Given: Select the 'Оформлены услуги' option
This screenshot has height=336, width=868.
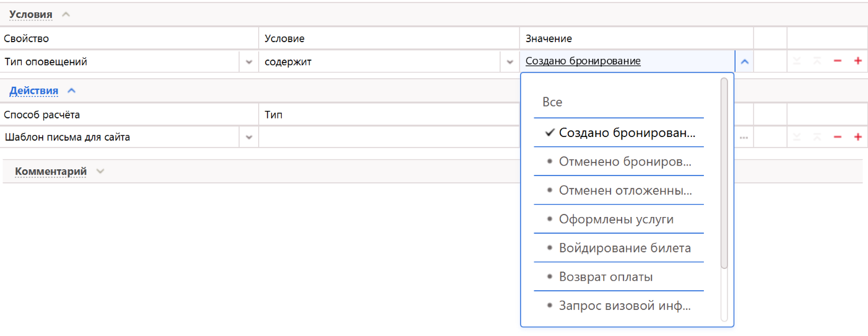Looking at the screenshot, I should [616, 219].
